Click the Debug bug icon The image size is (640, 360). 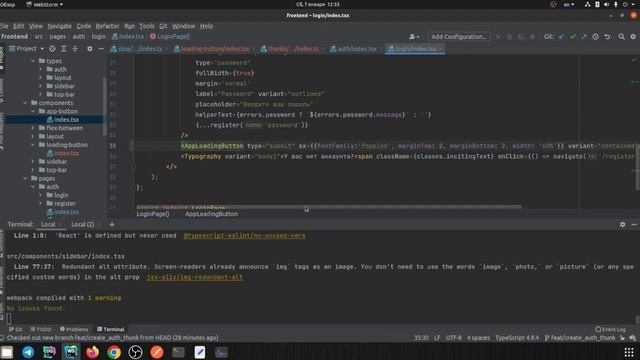[509, 37]
